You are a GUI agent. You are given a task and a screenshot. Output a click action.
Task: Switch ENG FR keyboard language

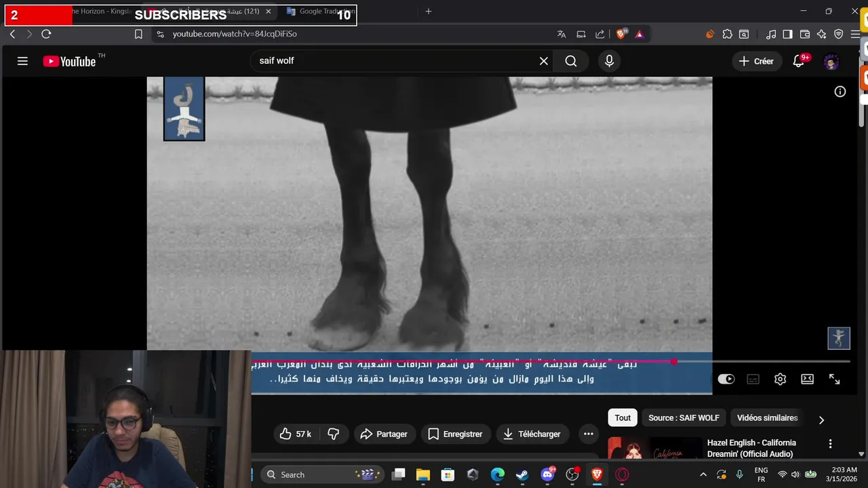pos(761,474)
